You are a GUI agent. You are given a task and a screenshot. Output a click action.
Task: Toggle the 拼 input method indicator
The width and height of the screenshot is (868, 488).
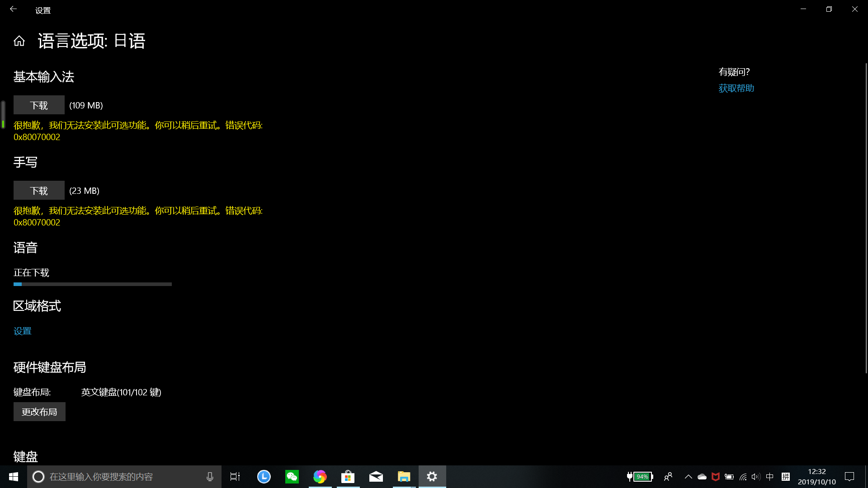[x=786, y=477]
